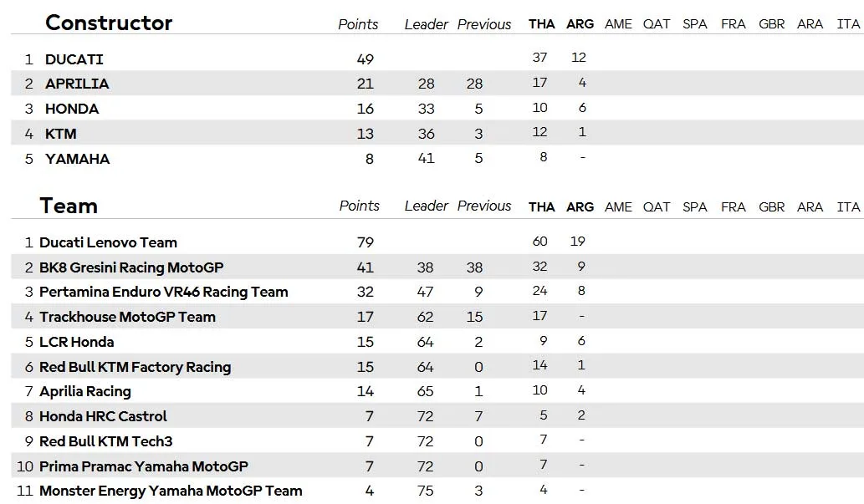Click the HONDA constructor entry
The height and width of the screenshot is (504, 864).
pyautogui.click(x=72, y=109)
